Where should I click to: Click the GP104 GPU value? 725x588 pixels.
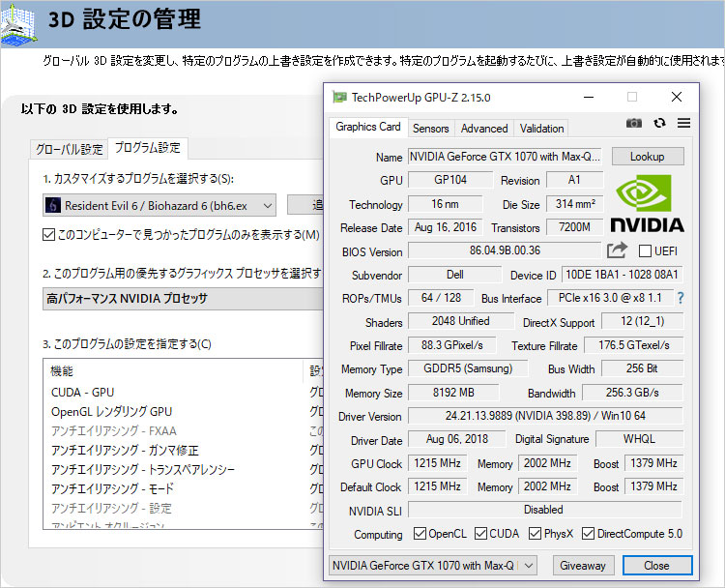tap(450, 180)
